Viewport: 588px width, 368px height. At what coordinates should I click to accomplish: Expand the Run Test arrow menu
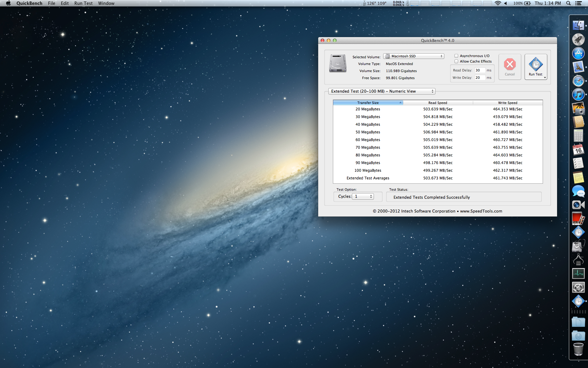[545, 78]
